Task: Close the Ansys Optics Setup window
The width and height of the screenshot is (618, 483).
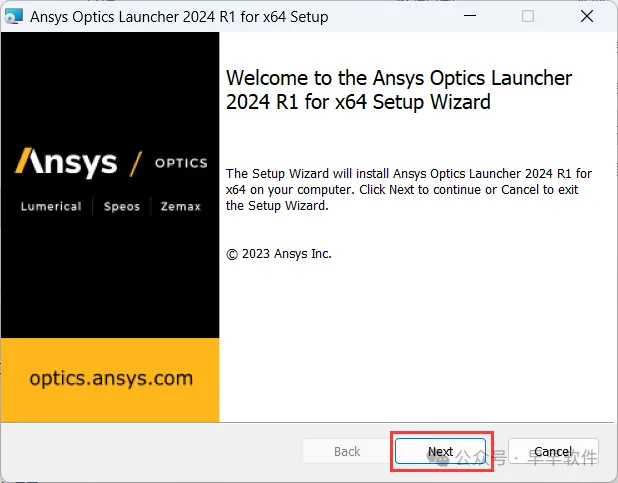Action: [x=587, y=16]
